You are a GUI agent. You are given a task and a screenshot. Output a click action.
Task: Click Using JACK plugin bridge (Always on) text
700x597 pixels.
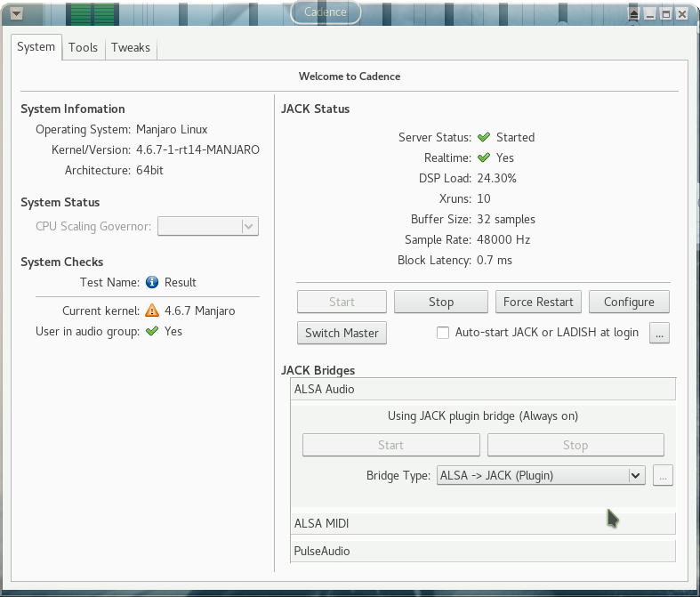(x=483, y=416)
